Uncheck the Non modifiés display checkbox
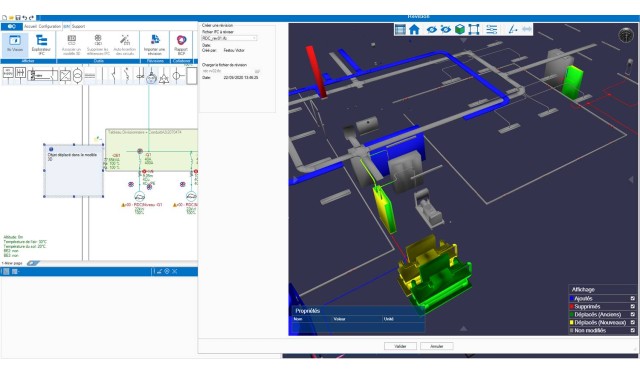Image resolution: width=640 pixels, height=375 pixels. coord(633,331)
